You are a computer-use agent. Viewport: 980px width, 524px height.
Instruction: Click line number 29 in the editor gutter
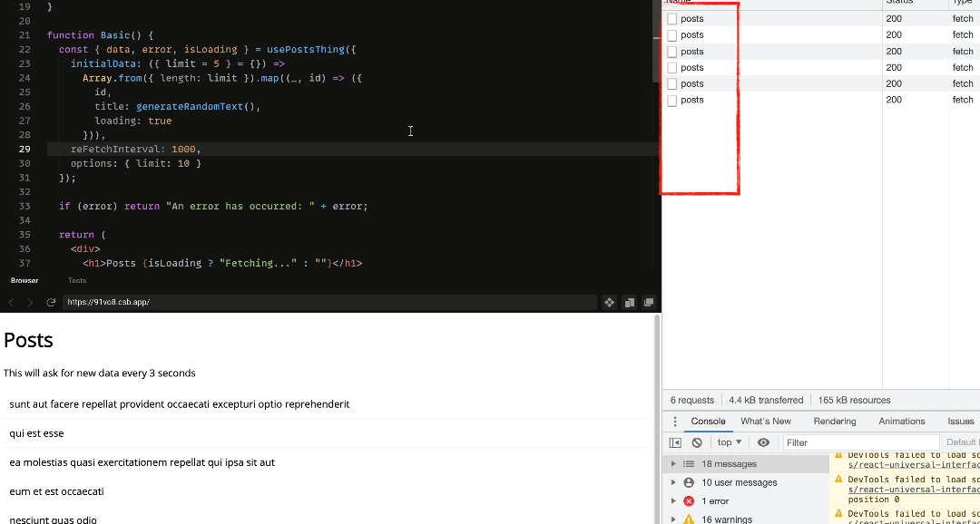(24, 150)
